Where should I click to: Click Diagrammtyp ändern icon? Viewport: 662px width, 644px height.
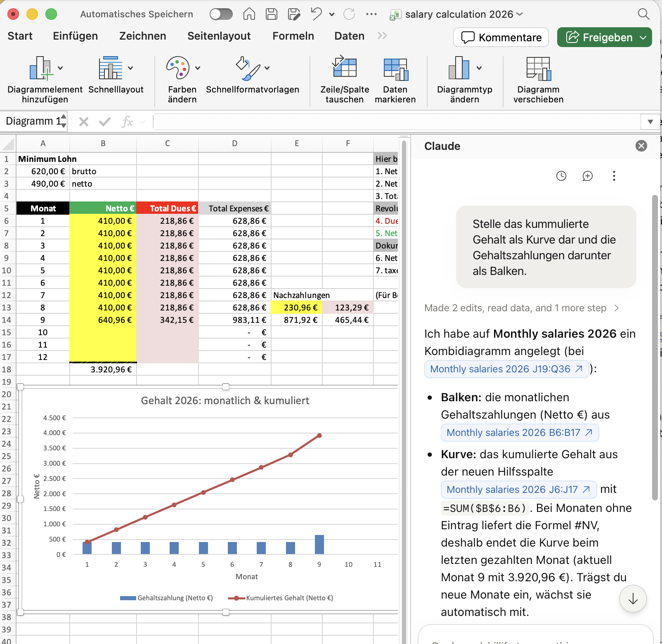tap(459, 68)
